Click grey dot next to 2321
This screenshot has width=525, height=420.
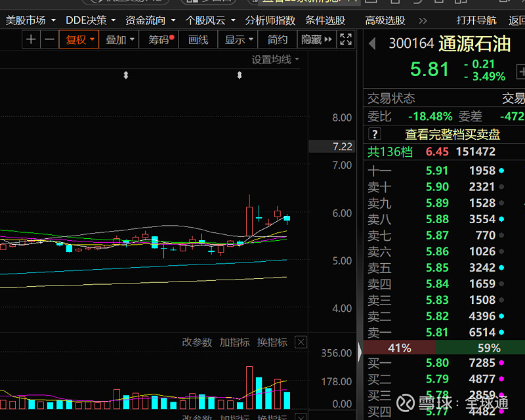501,186
